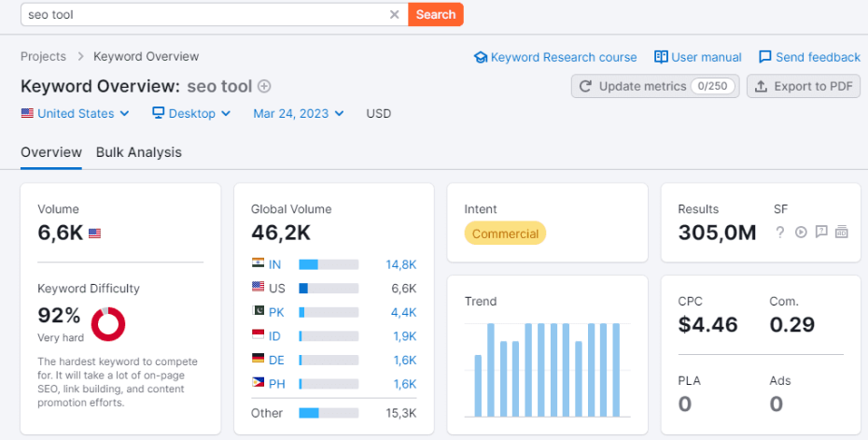Open the Desktop device dropdown
868x440 pixels.
tap(191, 114)
